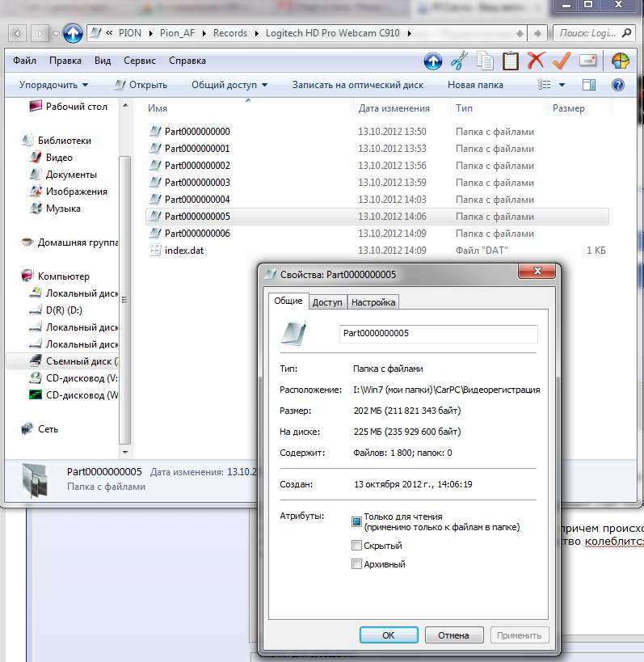Click the Cut scissors icon in toolbar
The width and height of the screenshot is (644, 662).
(459, 61)
